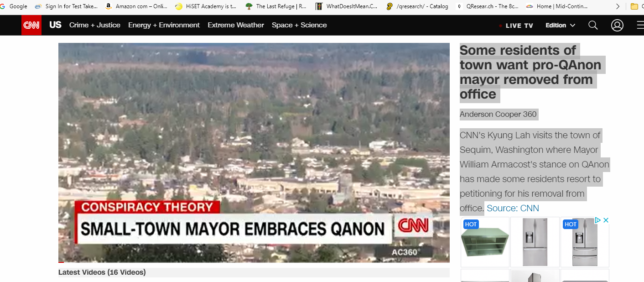Viewport: 644px width, 282px height.
Task: Click the CNN logo in the header
Action: pyautogui.click(x=31, y=25)
